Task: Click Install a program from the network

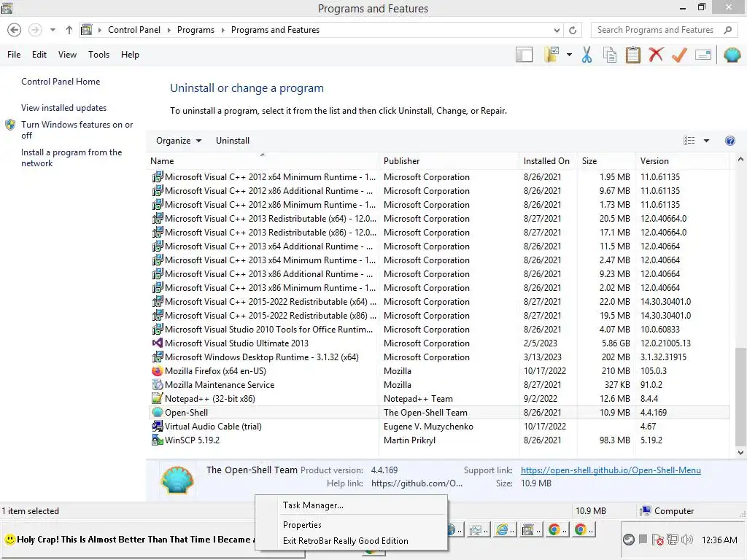Action: point(71,157)
